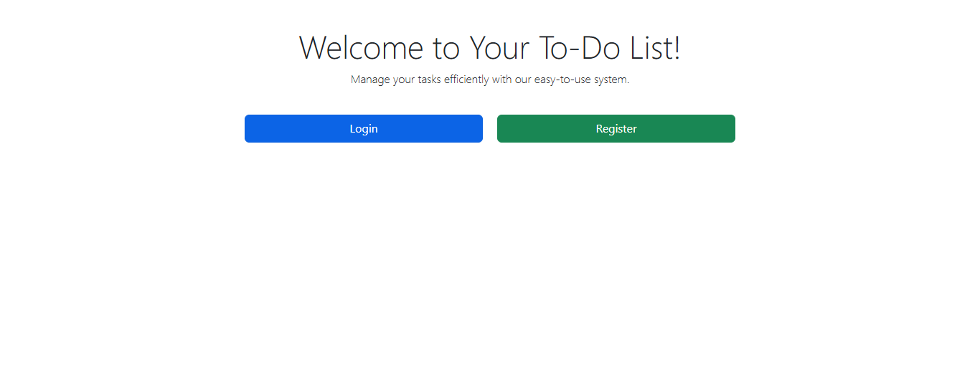
Task: Click the right button under the subtitle
Action: (616, 129)
